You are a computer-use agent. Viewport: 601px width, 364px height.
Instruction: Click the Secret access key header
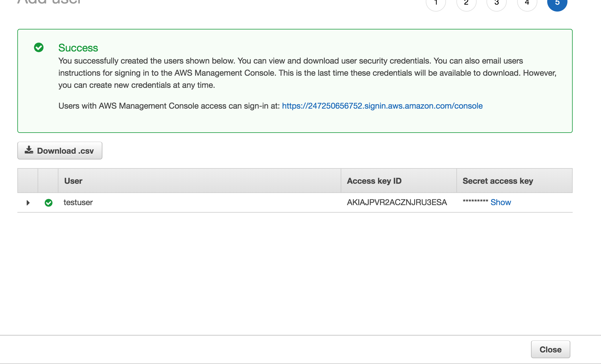(497, 181)
